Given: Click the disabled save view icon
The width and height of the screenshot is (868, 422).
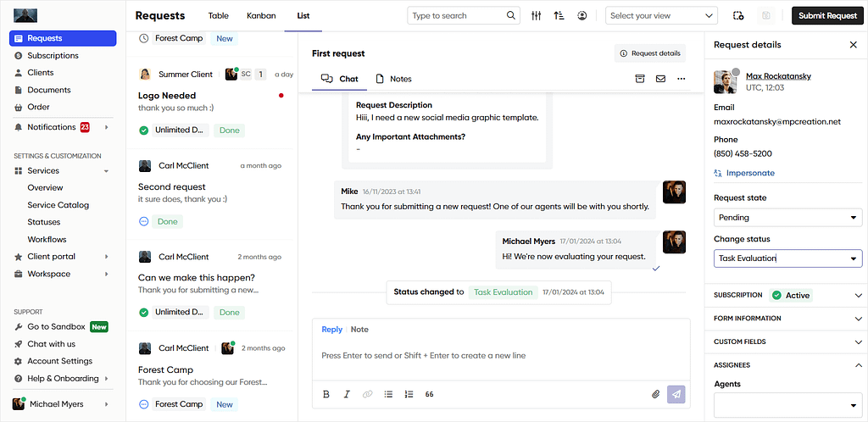Looking at the screenshot, I should click(766, 15).
